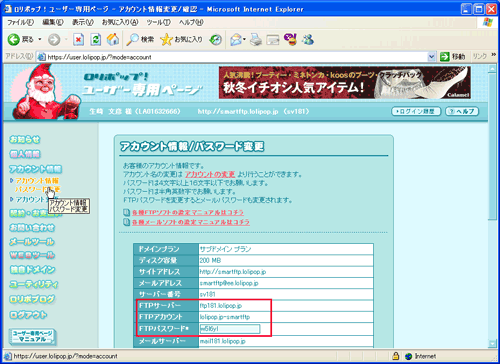
Task: Click the document icon beside mail manual link
Action: pos(126,222)
